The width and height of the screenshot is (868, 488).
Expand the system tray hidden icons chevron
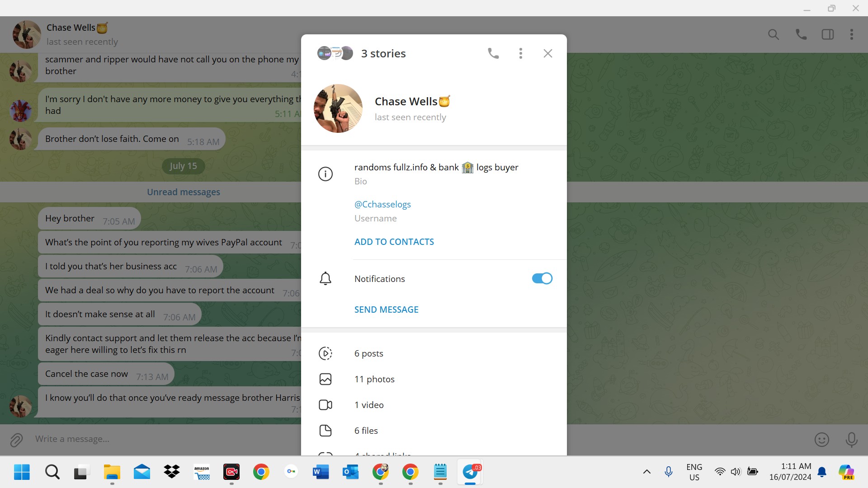click(647, 472)
